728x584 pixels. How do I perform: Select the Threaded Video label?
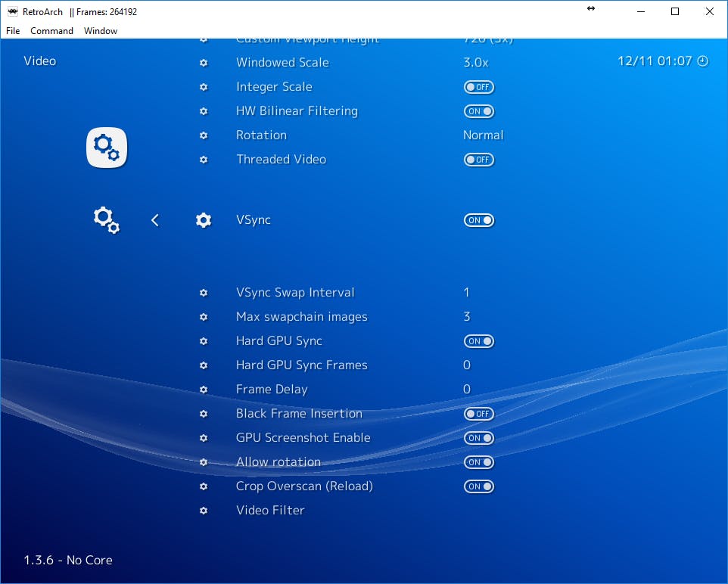[x=282, y=159]
